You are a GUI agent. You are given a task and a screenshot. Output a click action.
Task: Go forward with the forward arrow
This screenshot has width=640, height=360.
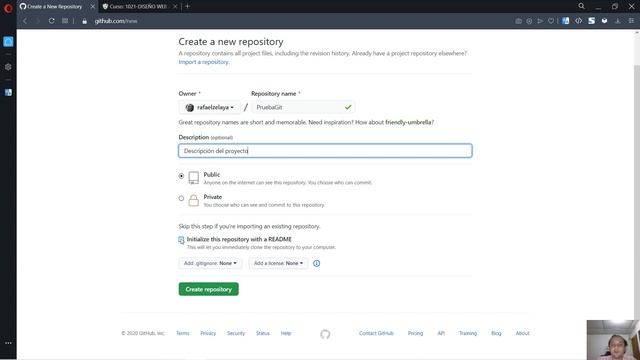[38, 21]
